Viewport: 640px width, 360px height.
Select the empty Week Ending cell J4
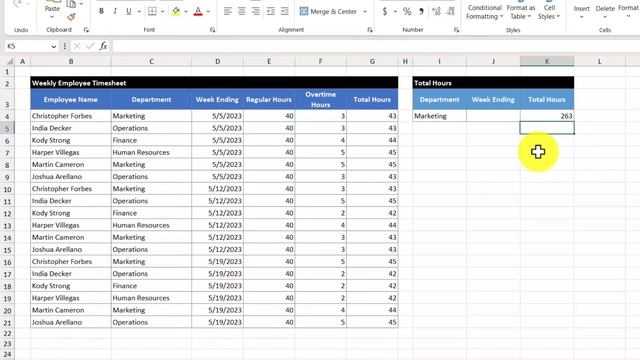point(493,116)
